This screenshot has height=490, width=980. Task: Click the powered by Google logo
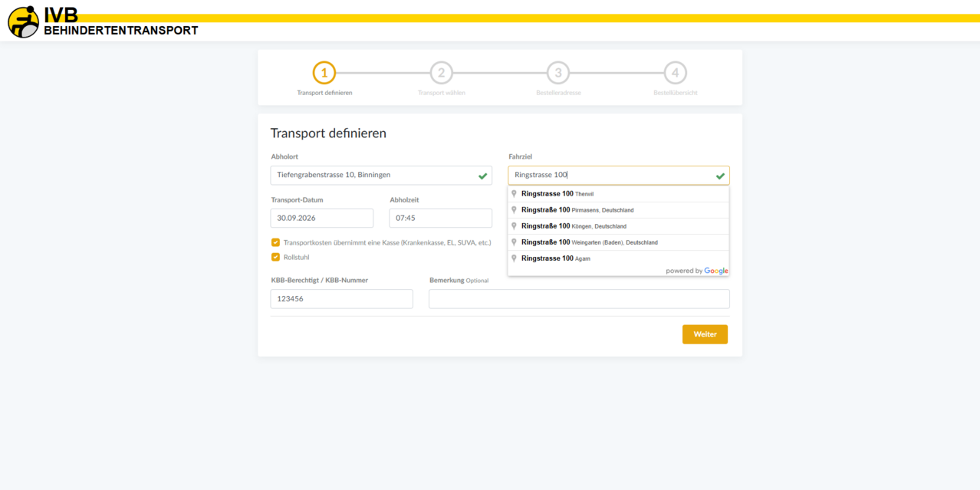(x=697, y=271)
